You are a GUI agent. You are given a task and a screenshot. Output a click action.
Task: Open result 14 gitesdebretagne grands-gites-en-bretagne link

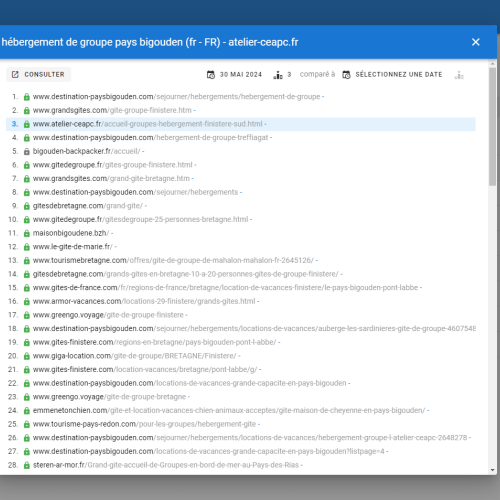coord(185,274)
